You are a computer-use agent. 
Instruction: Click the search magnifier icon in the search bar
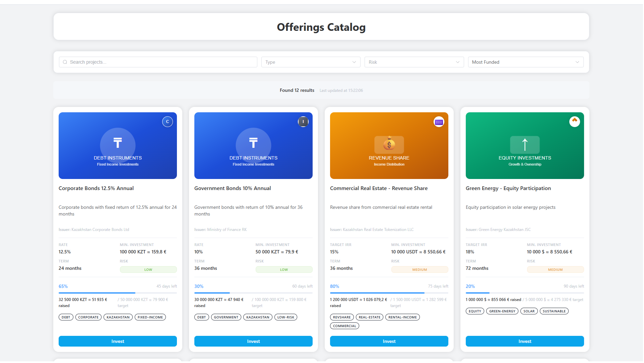tap(65, 62)
